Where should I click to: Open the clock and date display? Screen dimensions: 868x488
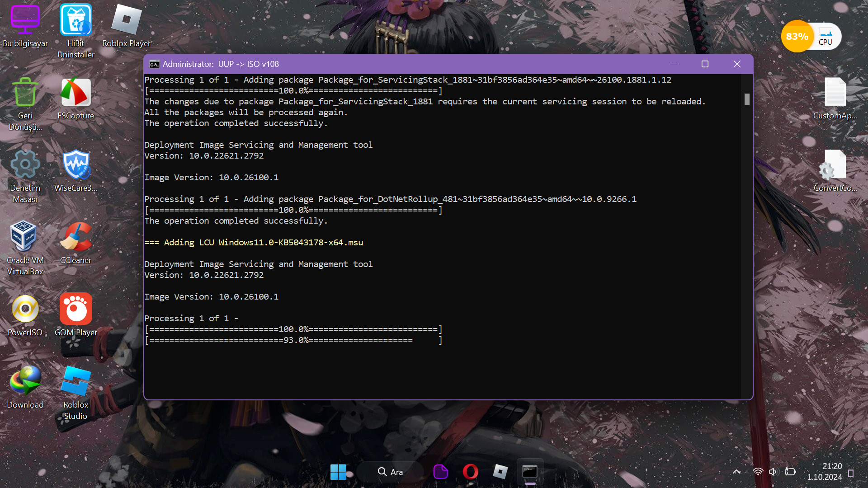click(825, 472)
